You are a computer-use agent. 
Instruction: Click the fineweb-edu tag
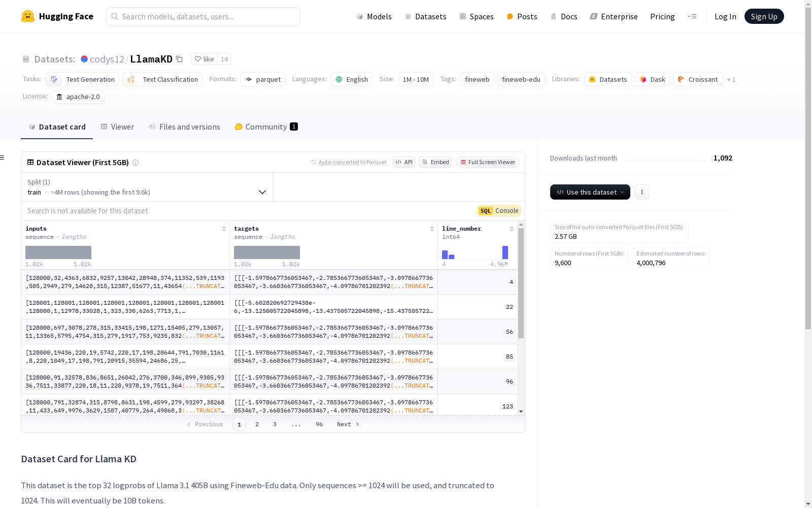click(521, 79)
